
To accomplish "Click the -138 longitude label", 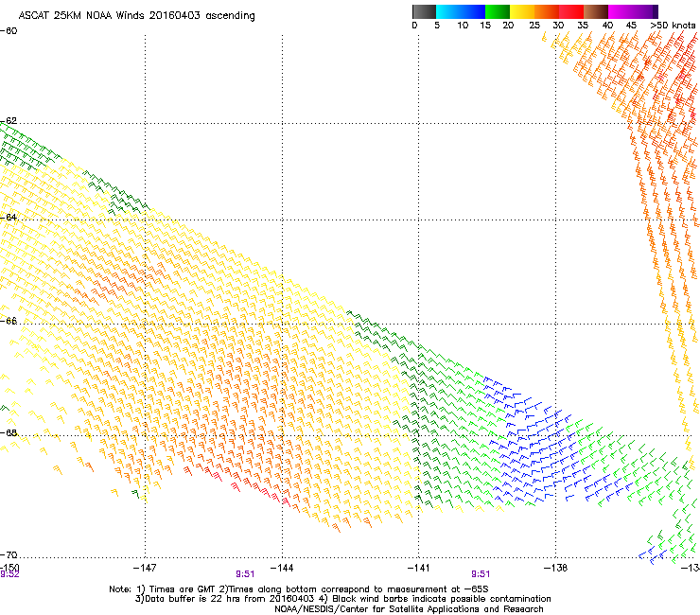I will click(555, 568).
